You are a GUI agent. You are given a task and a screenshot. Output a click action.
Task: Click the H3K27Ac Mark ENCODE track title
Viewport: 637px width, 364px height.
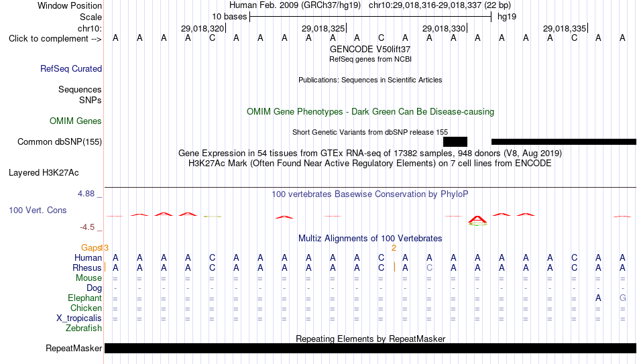[x=370, y=164]
